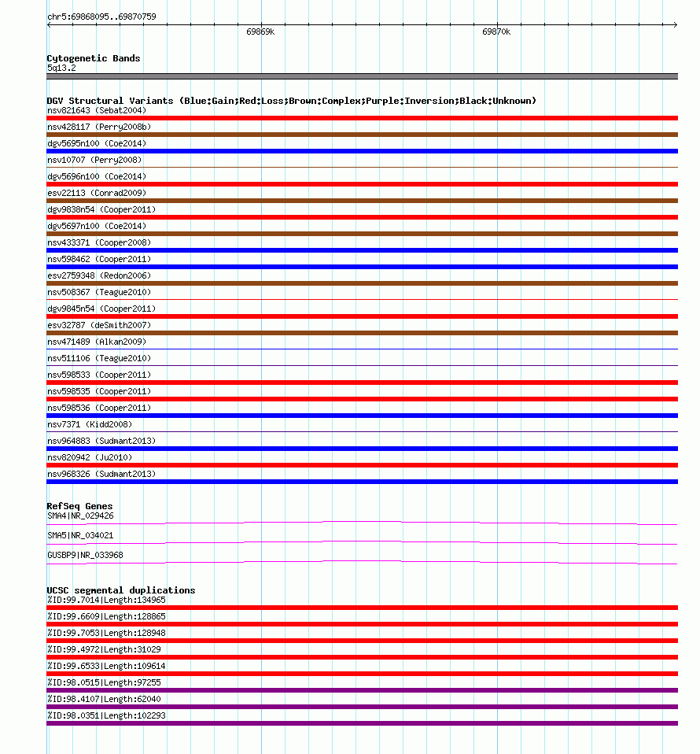This screenshot has width=700, height=754.
Task: Open the esv32787 (deSmith2007) label
Action: click(x=99, y=325)
